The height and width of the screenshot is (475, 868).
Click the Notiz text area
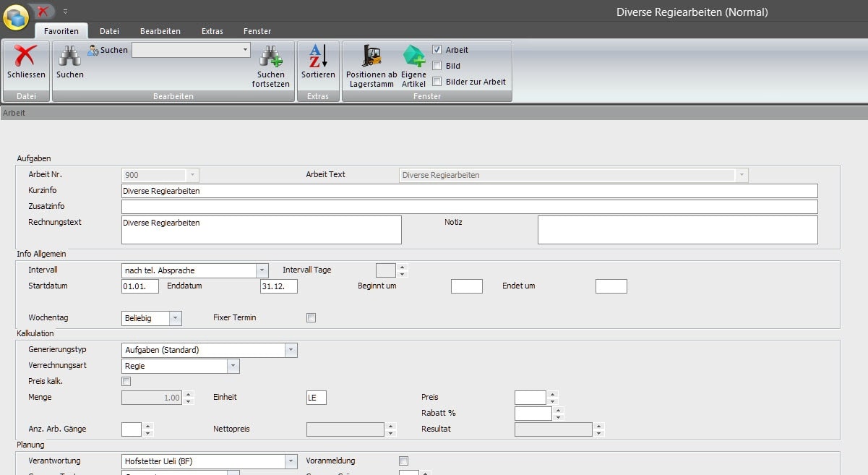click(x=678, y=230)
